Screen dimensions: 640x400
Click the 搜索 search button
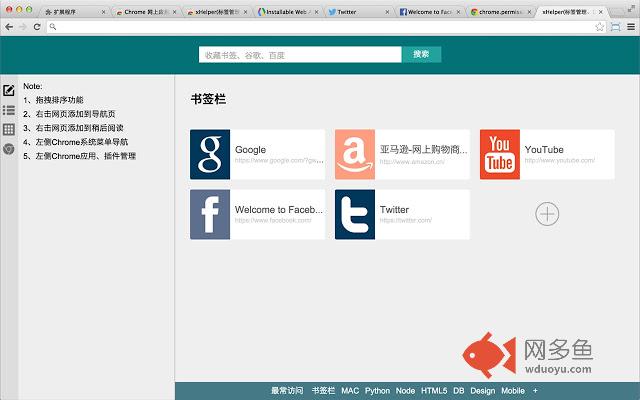click(x=421, y=54)
